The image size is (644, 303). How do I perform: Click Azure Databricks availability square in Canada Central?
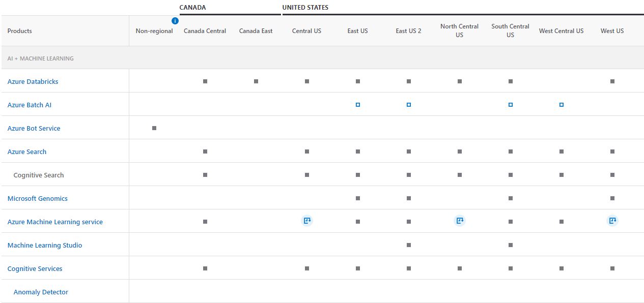(205, 81)
